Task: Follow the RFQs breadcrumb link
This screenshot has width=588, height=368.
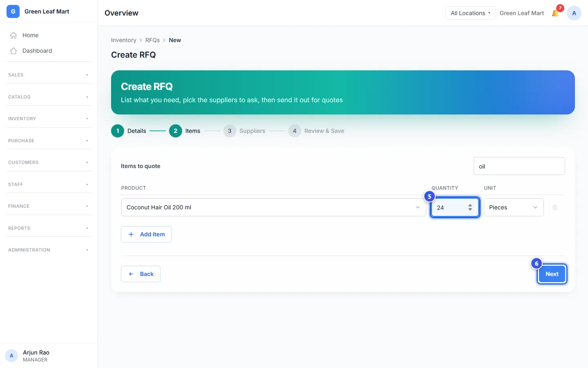Action: pyautogui.click(x=153, y=40)
